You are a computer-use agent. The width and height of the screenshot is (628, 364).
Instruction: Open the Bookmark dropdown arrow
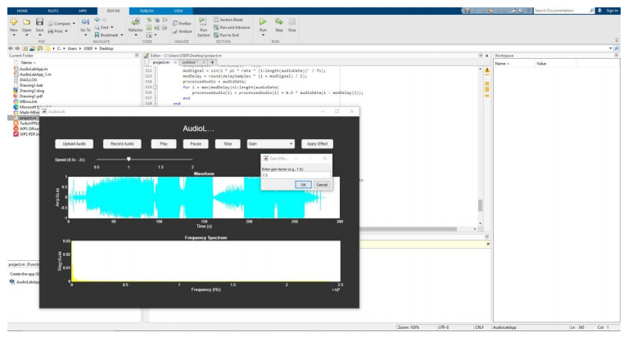(x=122, y=35)
